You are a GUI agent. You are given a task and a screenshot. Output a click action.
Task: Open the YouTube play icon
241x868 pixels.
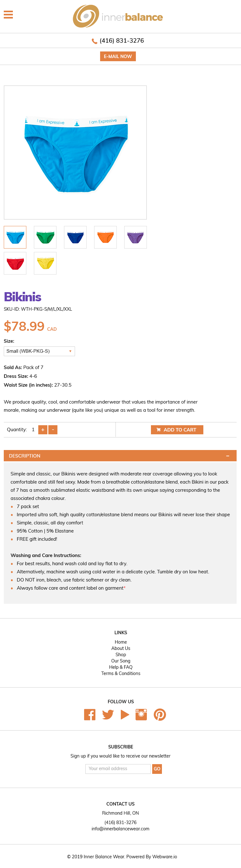(125, 714)
